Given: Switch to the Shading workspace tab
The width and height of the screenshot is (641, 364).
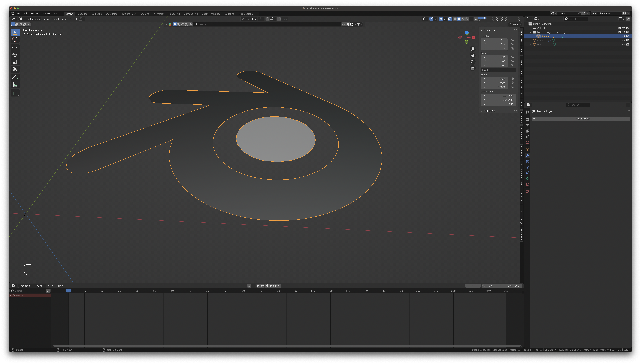Looking at the screenshot, I should (145, 14).
